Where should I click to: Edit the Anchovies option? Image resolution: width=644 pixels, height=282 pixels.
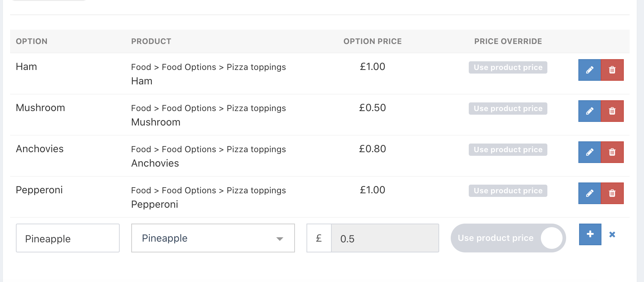pos(590,152)
